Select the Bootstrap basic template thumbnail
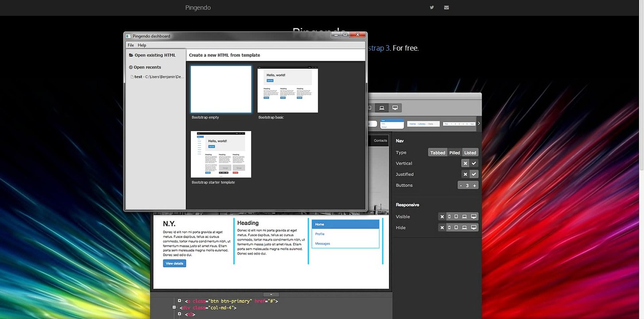This screenshot has width=644, height=319. [x=287, y=89]
